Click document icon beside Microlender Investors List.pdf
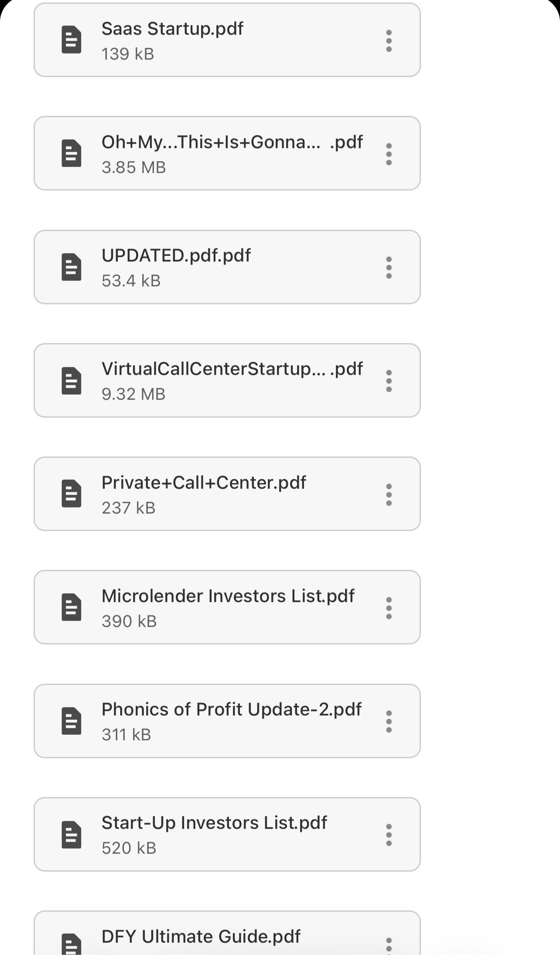560x955 pixels. pyautogui.click(x=72, y=607)
